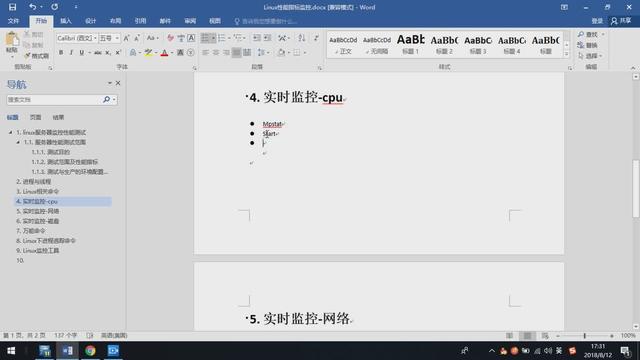Click the 替换 (Replace) button
The height and width of the screenshot is (360, 640).
[x=588, y=45]
